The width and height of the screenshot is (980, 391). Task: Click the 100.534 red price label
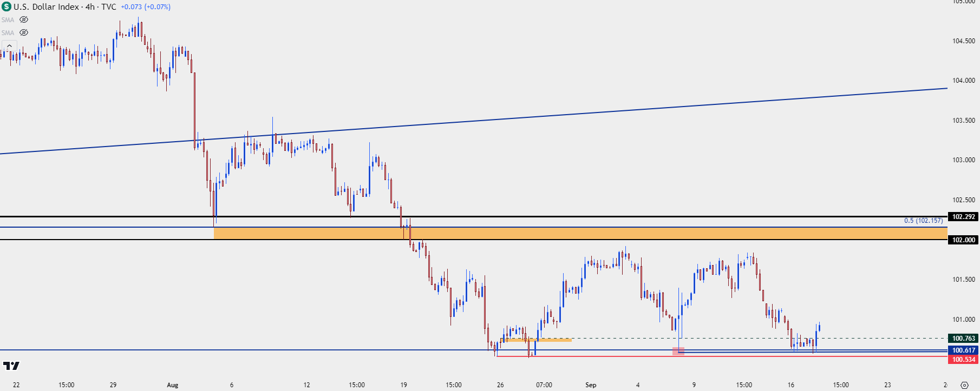pos(964,360)
